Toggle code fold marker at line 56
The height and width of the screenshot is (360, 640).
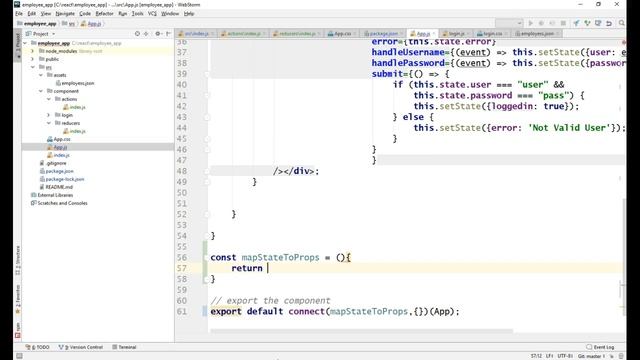point(207,258)
